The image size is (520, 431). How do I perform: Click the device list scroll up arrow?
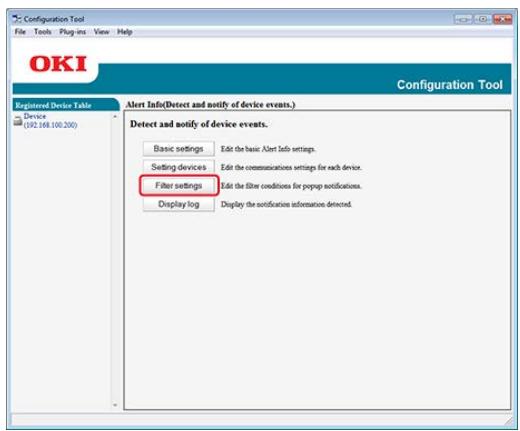tap(115, 117)
